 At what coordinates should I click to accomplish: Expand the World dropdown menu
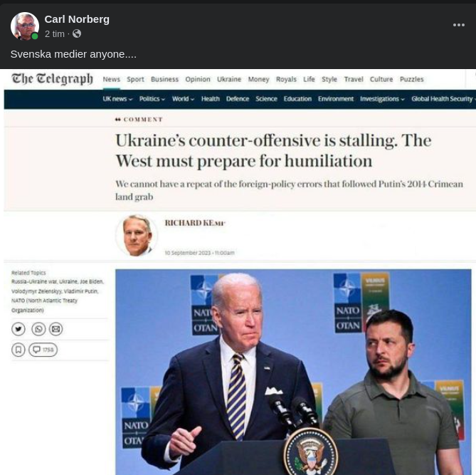click(183, 99)
